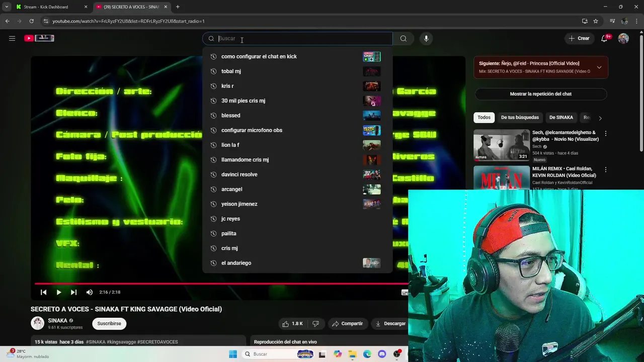This screenshot has width=644, height=362.
Task: Dislike the video
Action: point(316,324)
